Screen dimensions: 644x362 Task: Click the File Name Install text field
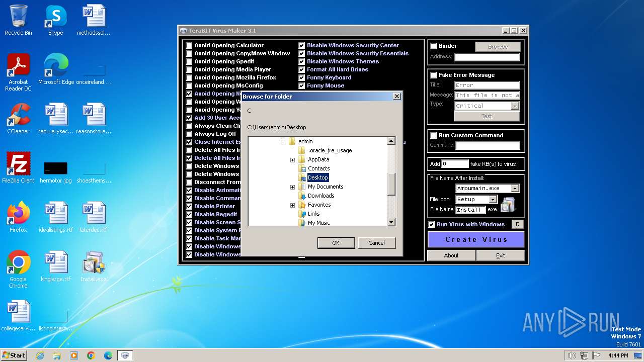pos(471,210)
